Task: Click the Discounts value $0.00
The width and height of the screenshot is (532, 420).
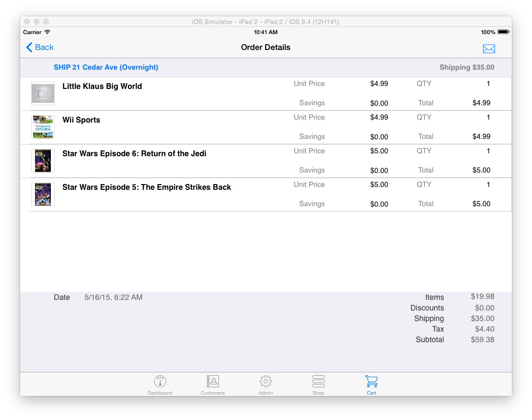Action: [x=484, y=308]
